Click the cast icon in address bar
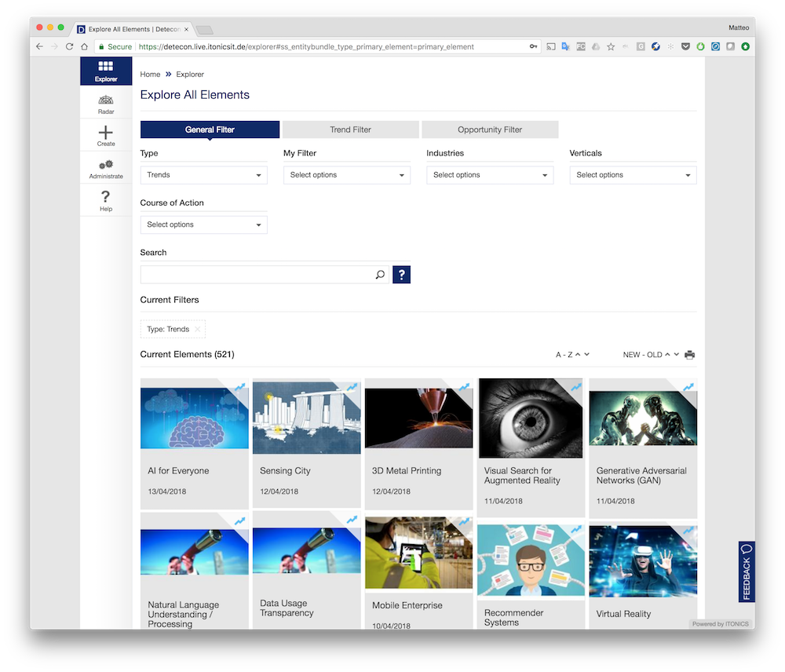This screenshot has width=785, height=672. tap(551, 46)
